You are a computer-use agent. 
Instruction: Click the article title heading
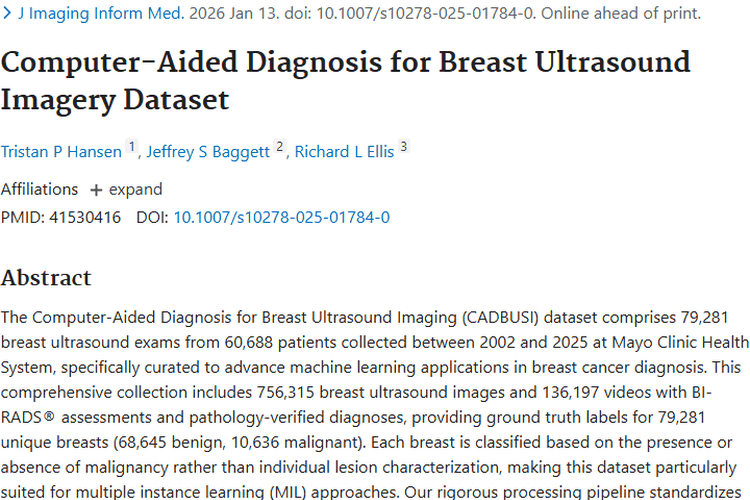coord(345,80)
